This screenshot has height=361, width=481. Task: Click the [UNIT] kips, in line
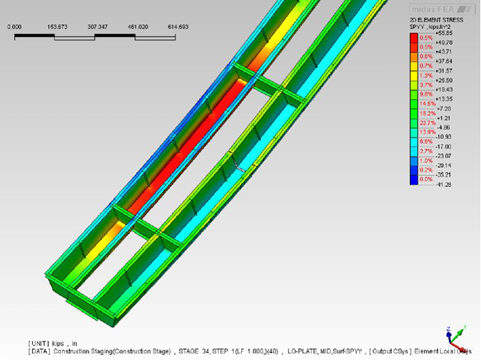[53, 343]
